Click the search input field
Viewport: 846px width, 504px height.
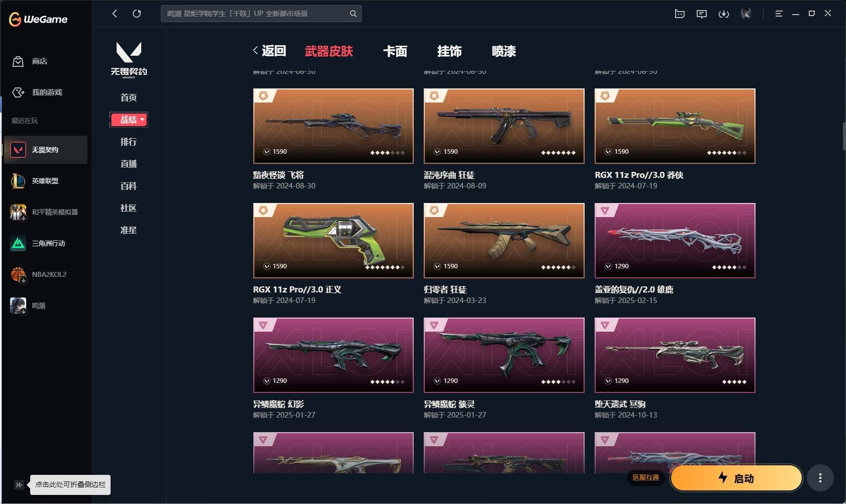[256, 14]
